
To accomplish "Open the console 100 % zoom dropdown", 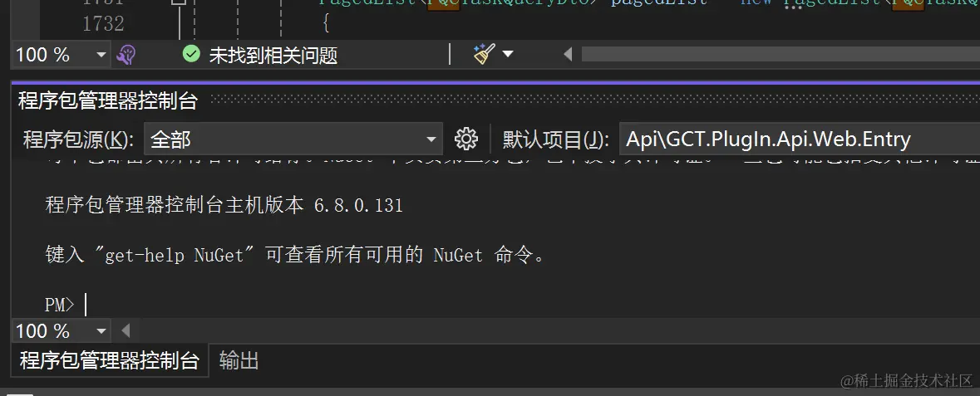I will (x=62, y=330).
